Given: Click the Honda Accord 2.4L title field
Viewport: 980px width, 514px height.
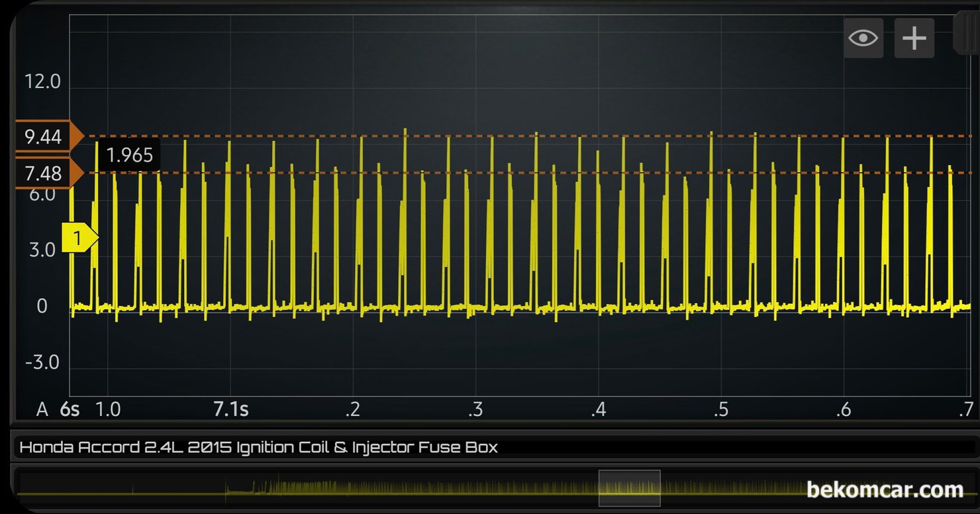Looking at the screenshot, I should click(258, 447).
